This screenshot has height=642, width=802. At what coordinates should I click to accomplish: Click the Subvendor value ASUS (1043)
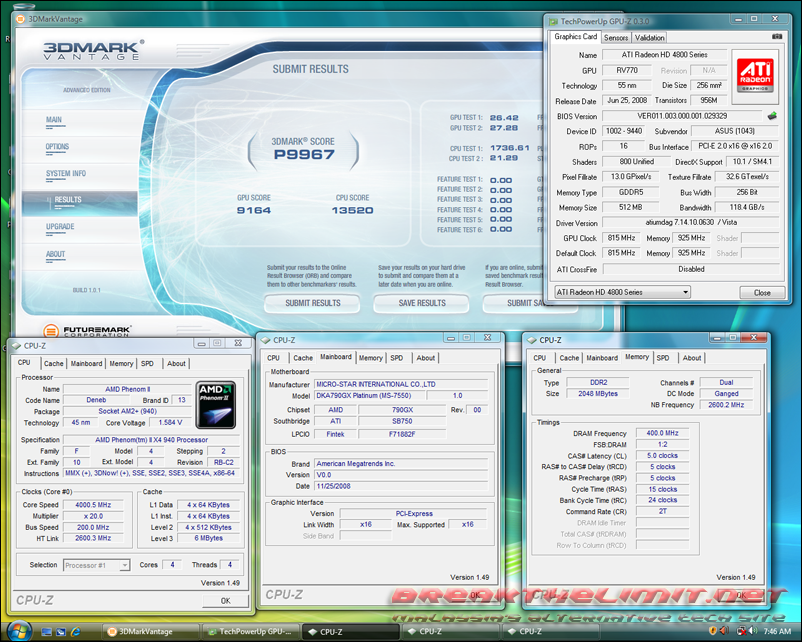(x=735, y=131)
